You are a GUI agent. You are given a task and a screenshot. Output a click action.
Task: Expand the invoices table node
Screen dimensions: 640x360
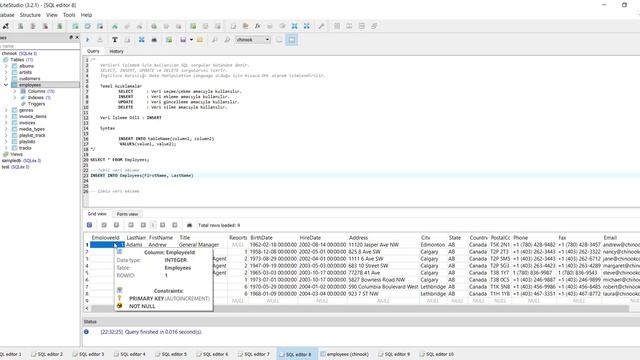(x=6, y=122)
